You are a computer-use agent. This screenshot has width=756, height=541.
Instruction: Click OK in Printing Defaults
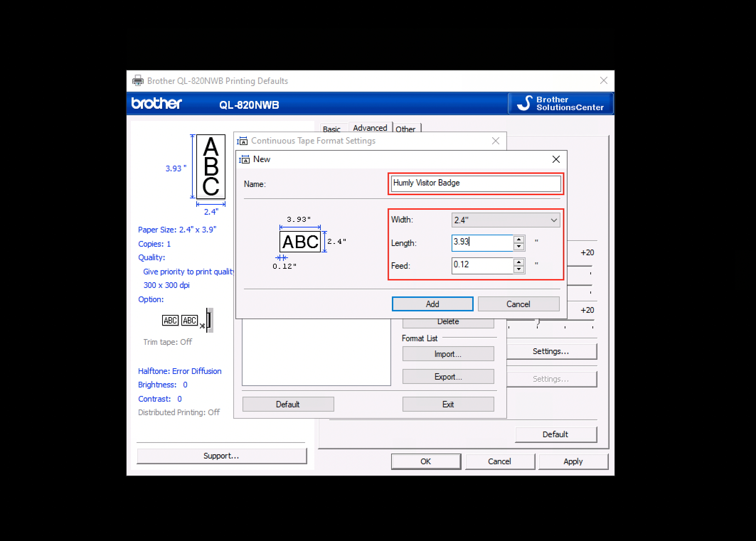(x=426, y=461)
